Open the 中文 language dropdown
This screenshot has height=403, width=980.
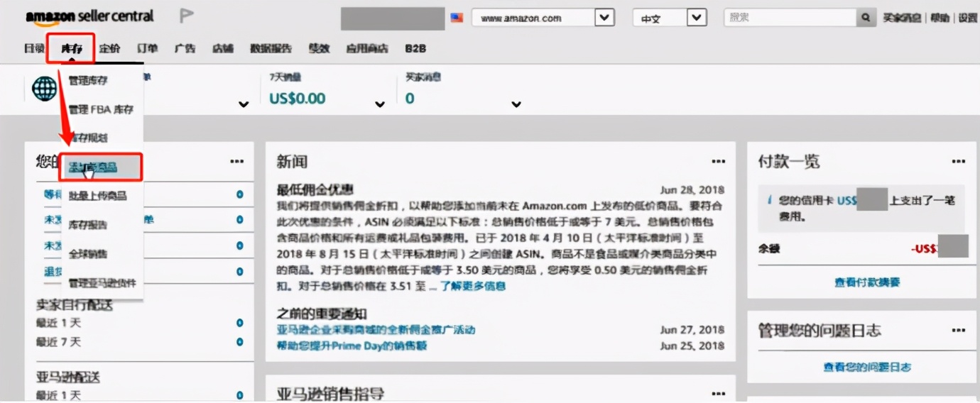coord(670,18)
